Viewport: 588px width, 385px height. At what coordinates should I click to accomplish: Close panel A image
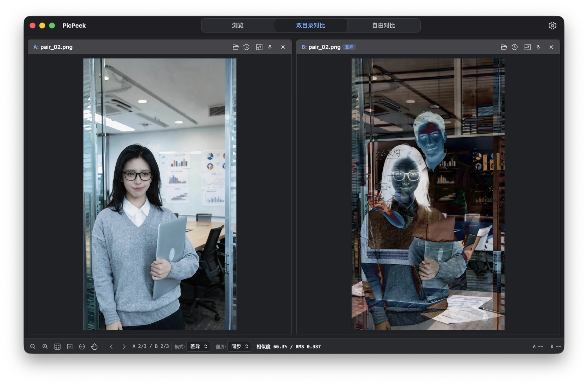[x=283, y=47]
